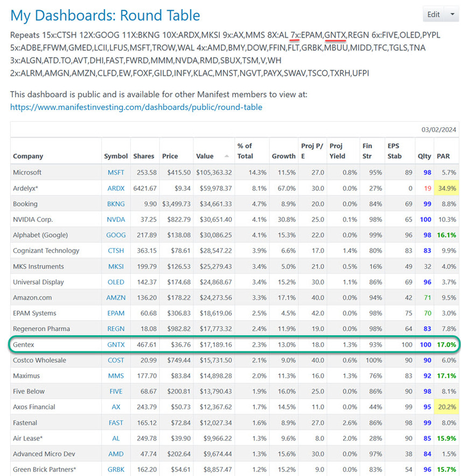Click Axos Financial highlighted PAR 20.2%
The width and height of the screenshot is (461, 476).
click(447, 407)
